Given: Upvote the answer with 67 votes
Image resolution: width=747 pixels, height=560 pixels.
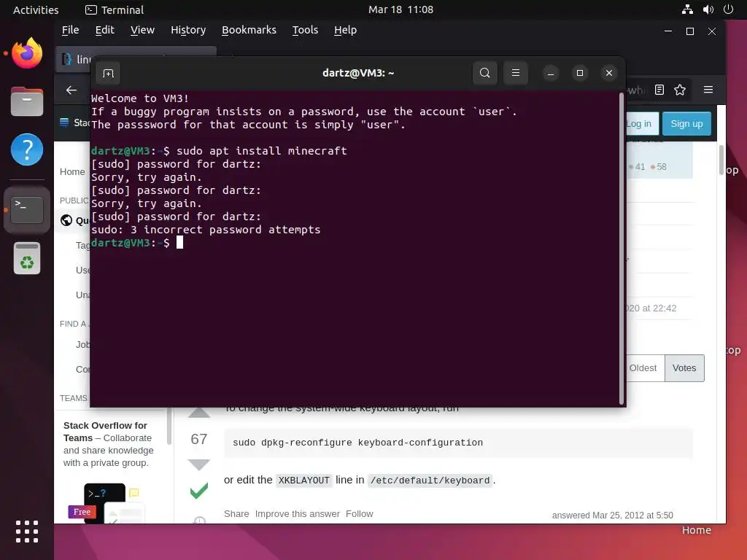Looking at the screenshot, I should pos(199,413).
